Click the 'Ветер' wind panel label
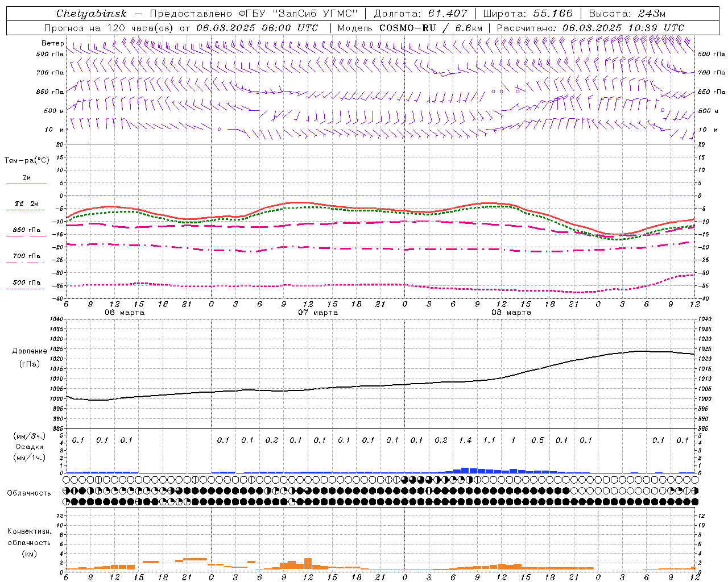Screen dimensions: 728x582 click(x=53, y=43)
